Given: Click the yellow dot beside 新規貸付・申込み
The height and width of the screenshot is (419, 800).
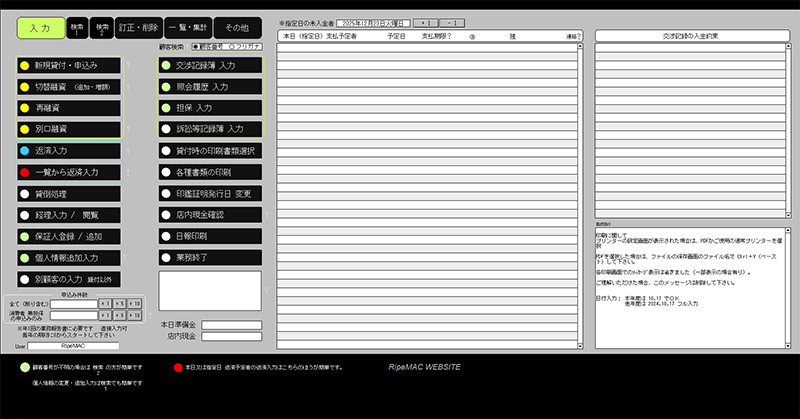Looking at the screenshot, I should (x=25, y=65).
